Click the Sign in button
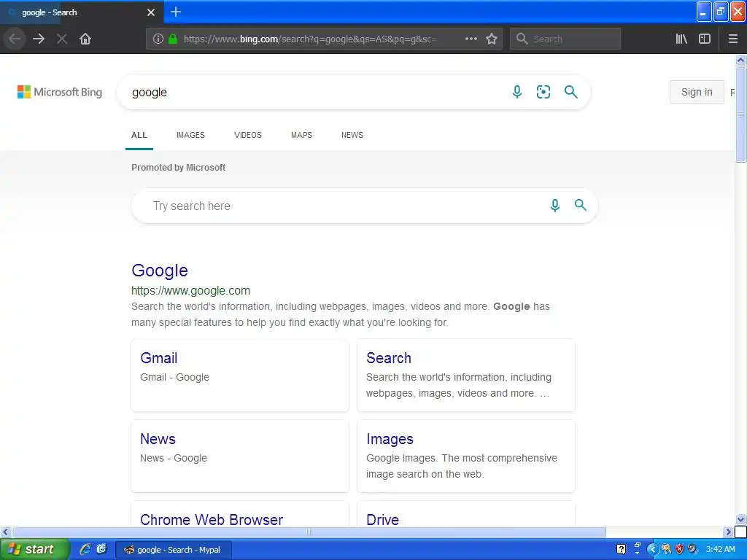The width and height of the screenshot is (747, 560). click(697, 92)
